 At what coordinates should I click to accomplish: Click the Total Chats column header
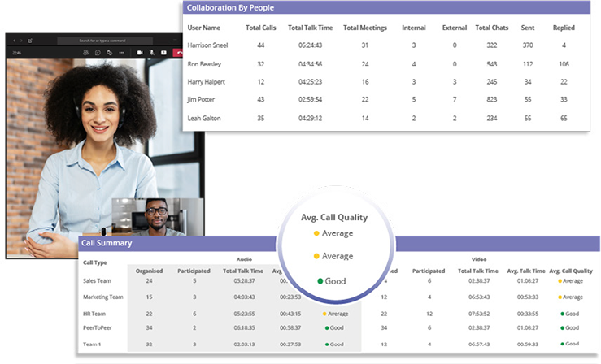pyautogui.click(x=492, y=28)
